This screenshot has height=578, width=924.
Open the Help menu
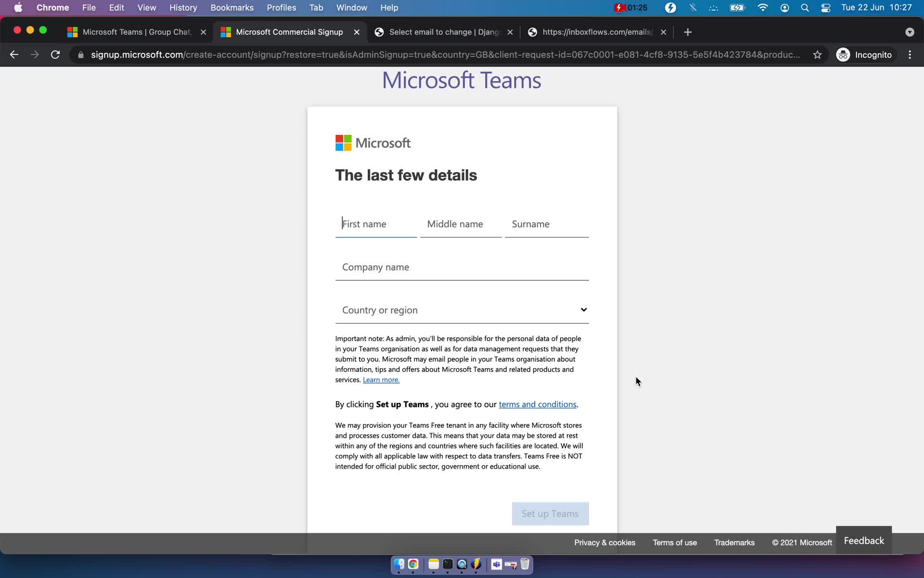(x=389, y=8)
